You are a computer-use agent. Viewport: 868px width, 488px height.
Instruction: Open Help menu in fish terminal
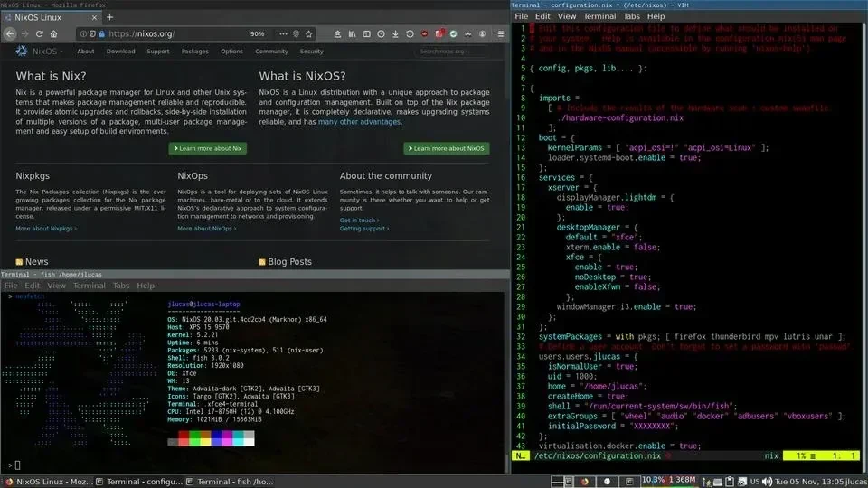tap(146, 286)
